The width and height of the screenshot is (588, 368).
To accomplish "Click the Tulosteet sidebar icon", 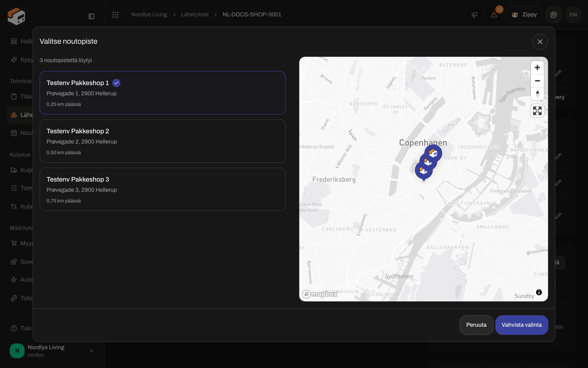I will pos(14,298).
